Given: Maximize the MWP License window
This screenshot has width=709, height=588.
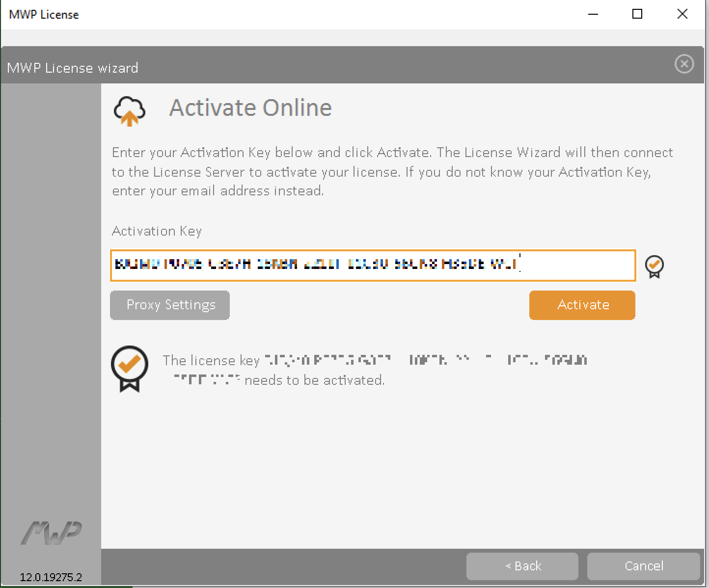Looking at the screenshot, I should 637,14.
